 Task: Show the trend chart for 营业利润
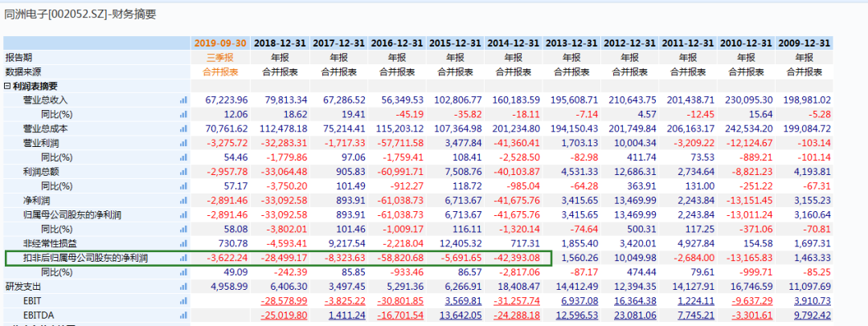click(x=183, y=143)
